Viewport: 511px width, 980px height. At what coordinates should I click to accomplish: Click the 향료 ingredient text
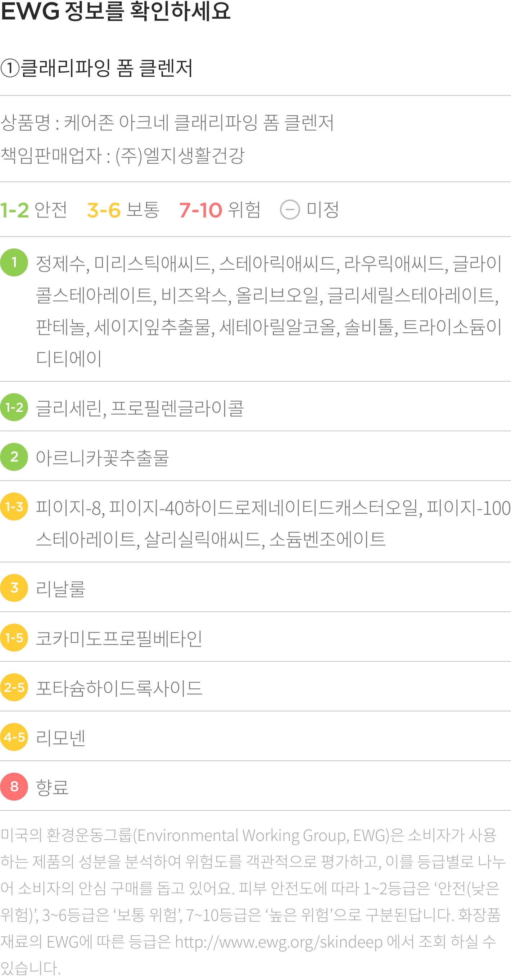52,787
